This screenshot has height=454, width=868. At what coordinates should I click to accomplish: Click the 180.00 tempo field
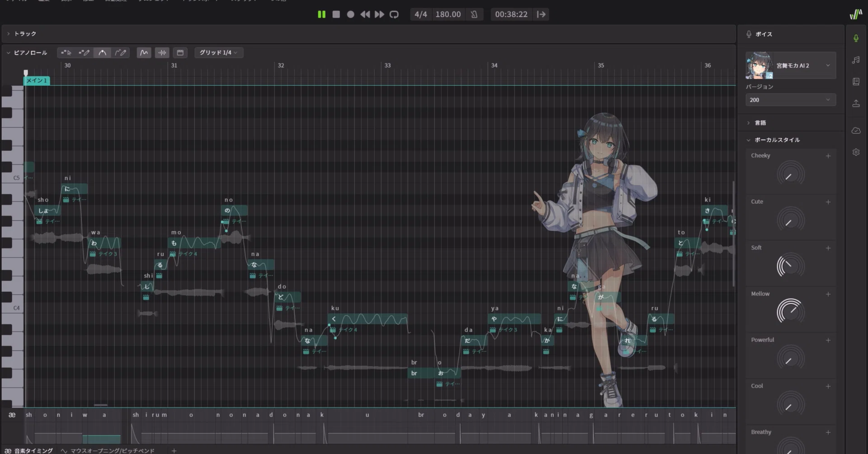pos(448,14)
